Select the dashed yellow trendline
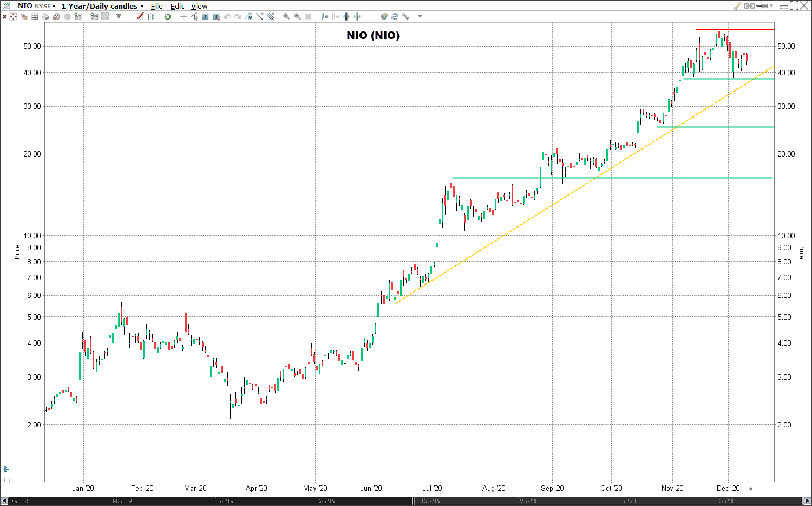 pos(585,184)
